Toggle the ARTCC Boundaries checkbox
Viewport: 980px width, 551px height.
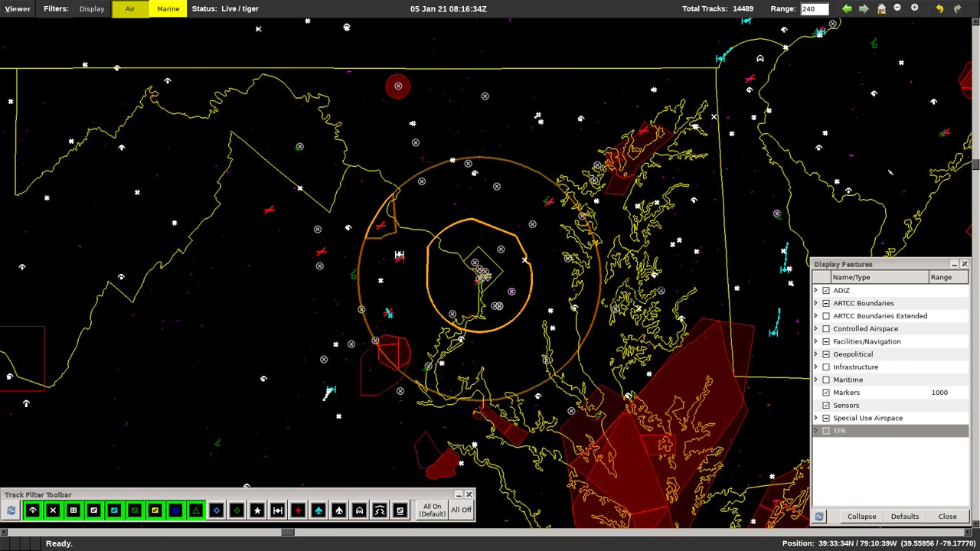click(826, 303)
